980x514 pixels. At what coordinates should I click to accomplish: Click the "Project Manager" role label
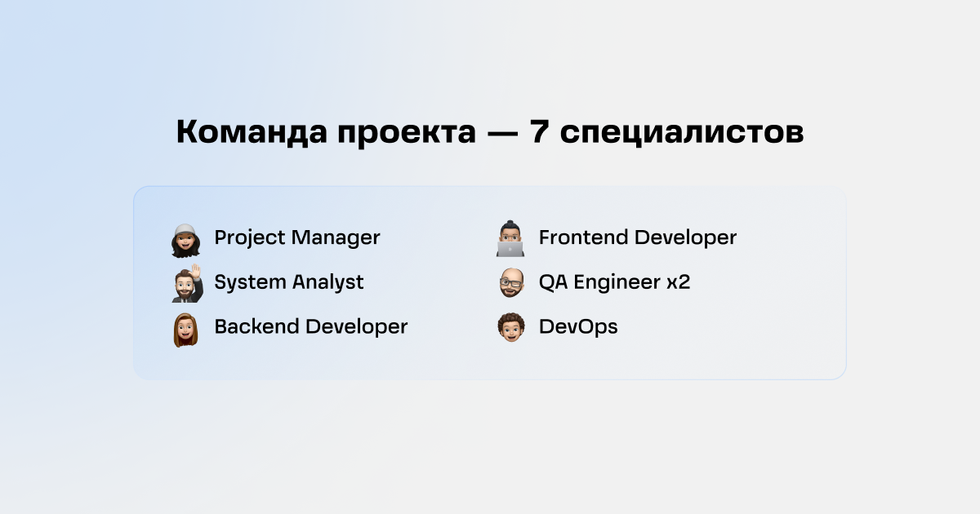pos(297,238)
